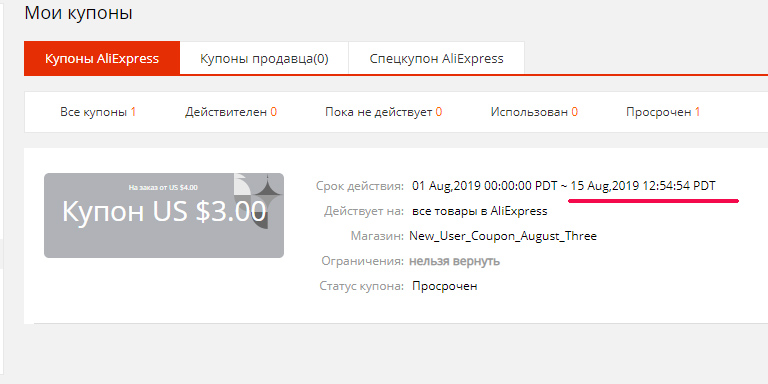Image resolution: width=768 pixels, height=384 pixels.
Task: Open store New_User_Coupon_August_Three
Action: click(503, 236)
